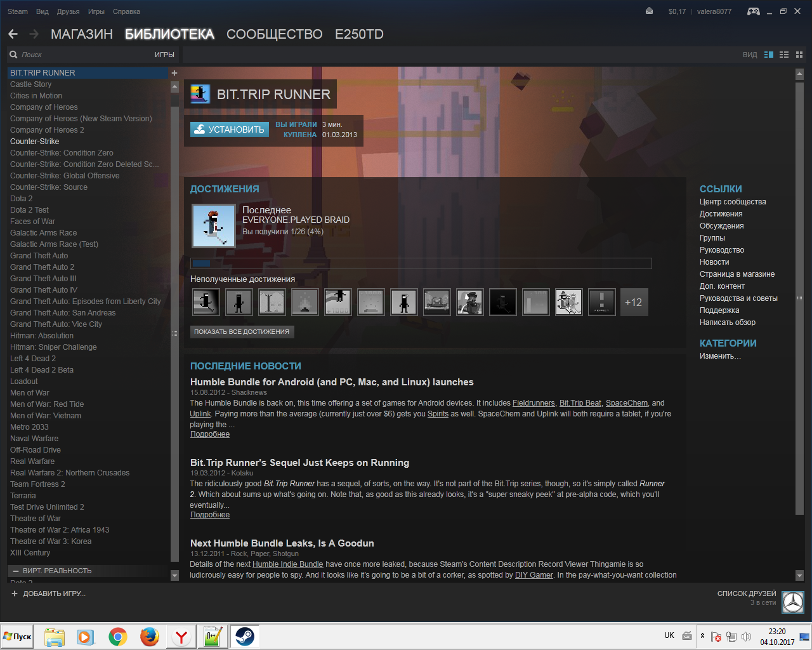
Task: Open the ИГРЫ library filter dropdown
Action: pos(164,55)
